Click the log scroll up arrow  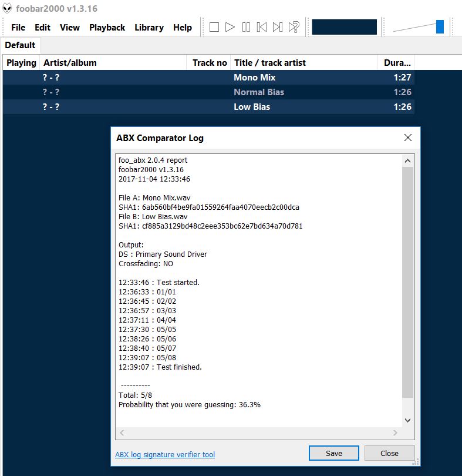408,161
